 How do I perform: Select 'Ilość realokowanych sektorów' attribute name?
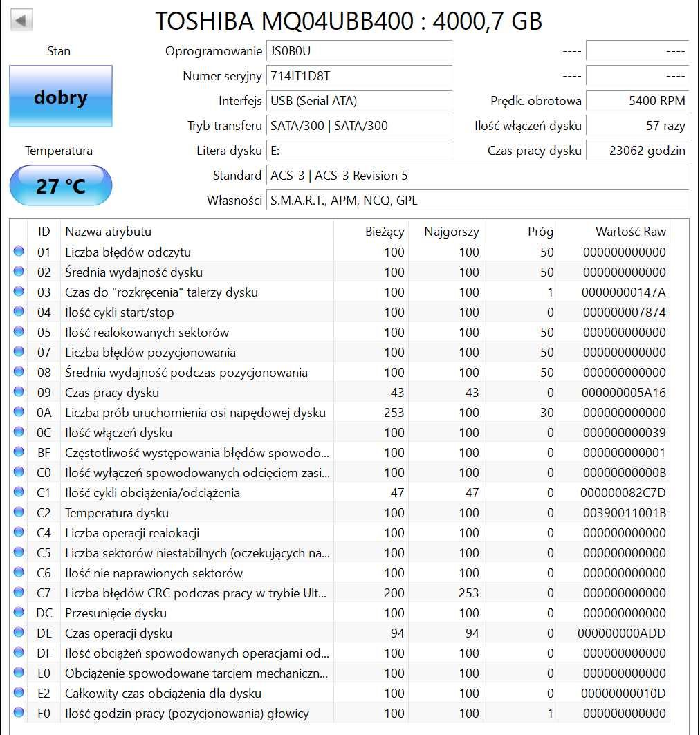147,333
